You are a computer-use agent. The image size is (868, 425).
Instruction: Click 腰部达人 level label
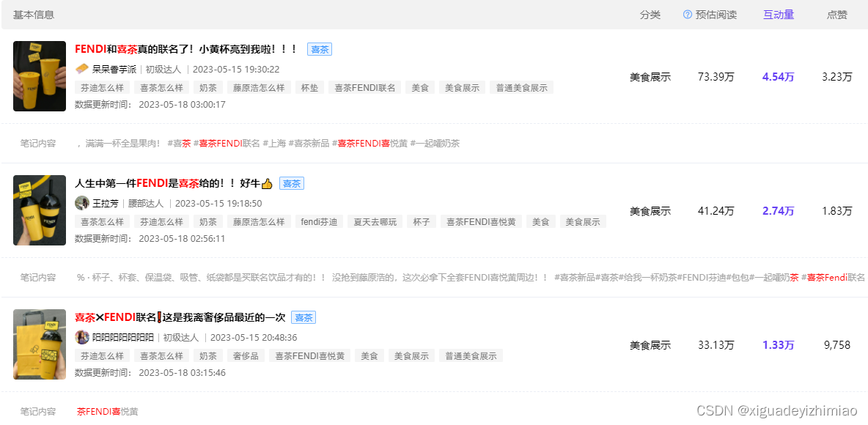coord(146,203)
